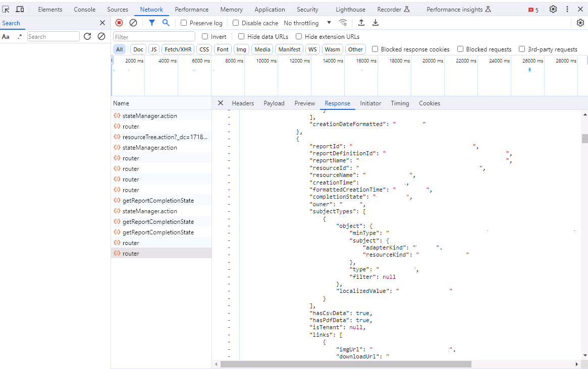The image size is (588, 369).
Task: Close the Search side panel
Action: pos(102,23)
